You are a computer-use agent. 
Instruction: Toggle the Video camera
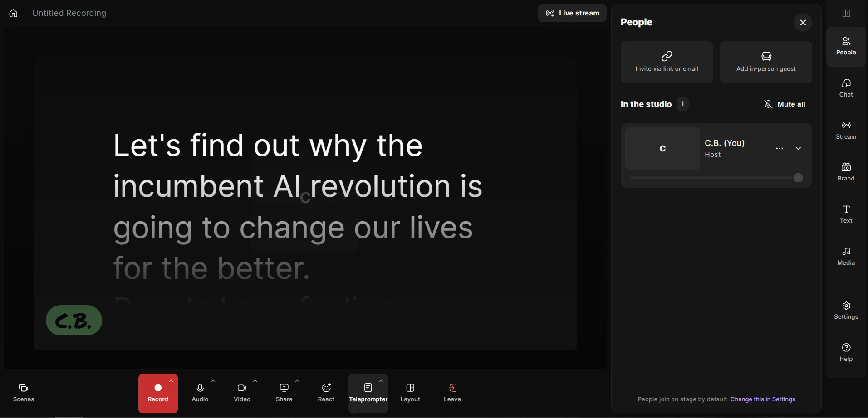coord(242,393)
